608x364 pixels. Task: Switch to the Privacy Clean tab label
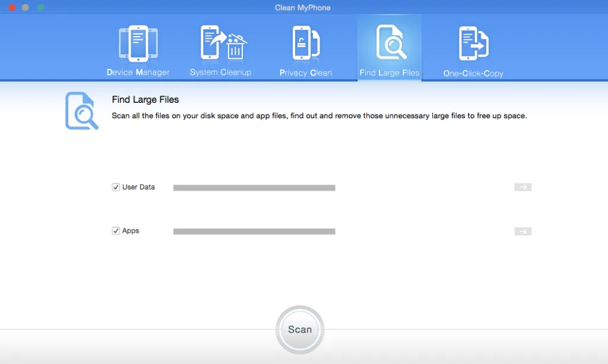[306, 73]
